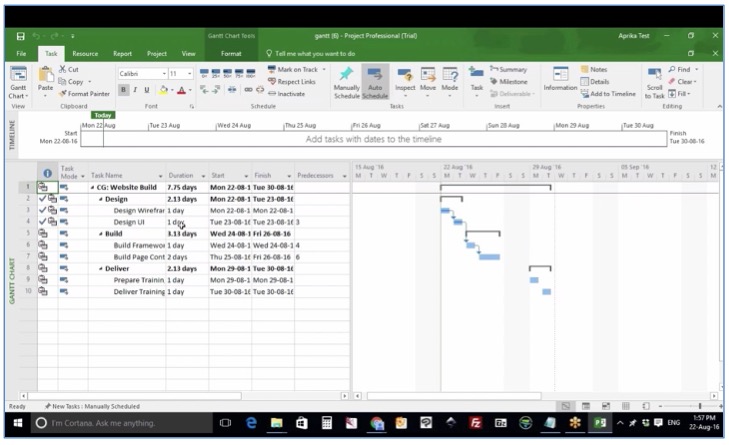The width and height of the screenshot is (729, 445).
Task: Collapse the Design summary task
Action: tap(100, 199)
